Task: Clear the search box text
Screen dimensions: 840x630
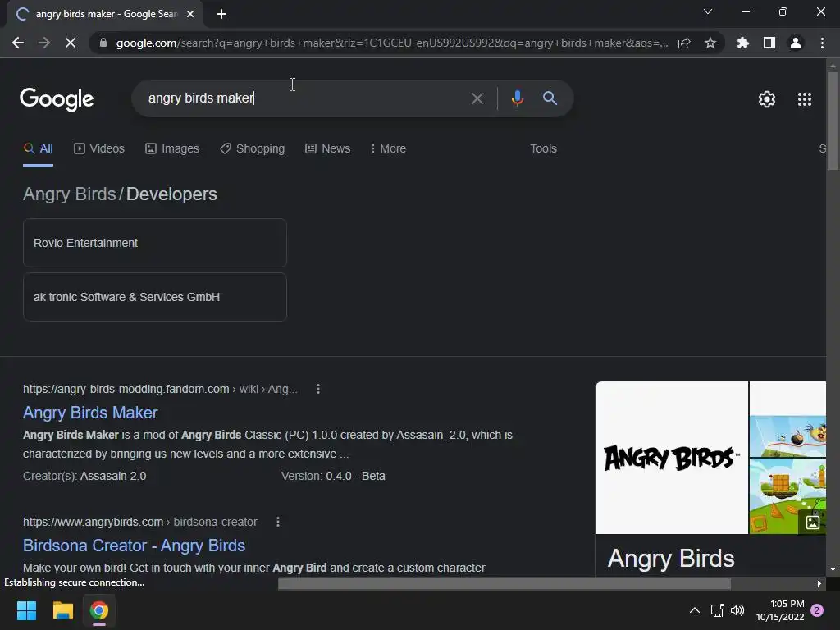Action: point(477,98)
